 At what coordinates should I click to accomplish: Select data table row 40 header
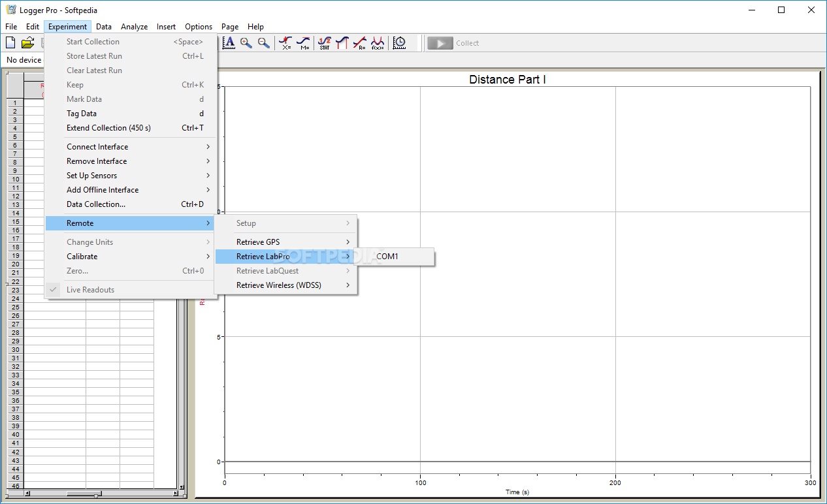tap(15, 435)
